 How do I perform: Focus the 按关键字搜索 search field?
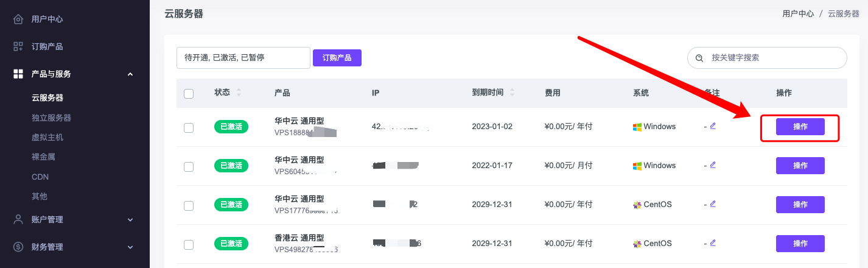773,58
